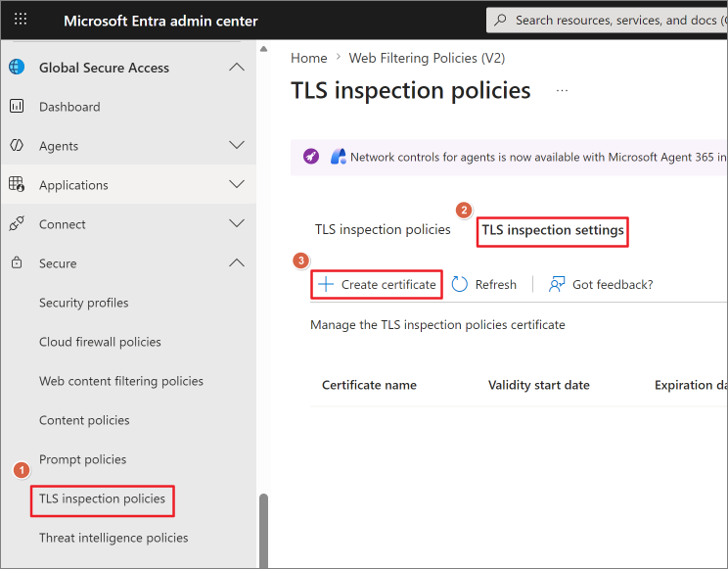
Task: Click the search magnifier icon
Action: [x=501, y=20]
